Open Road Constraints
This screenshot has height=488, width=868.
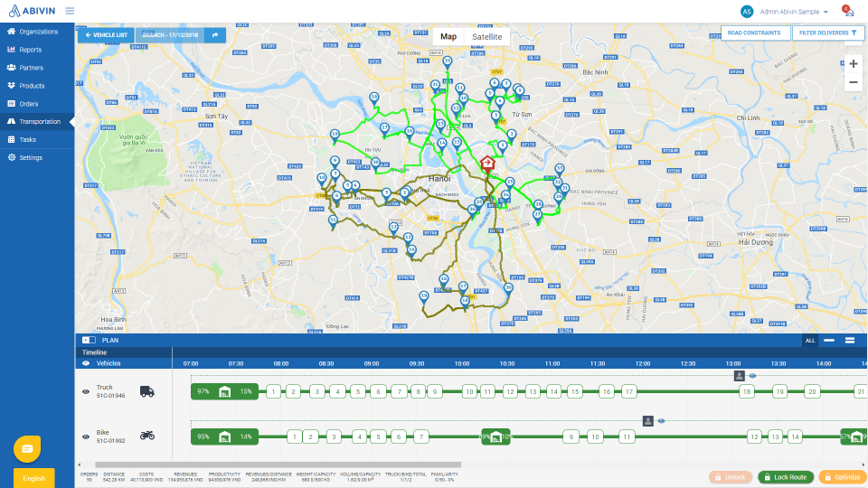pyautogui.click(x=754, y=33)
